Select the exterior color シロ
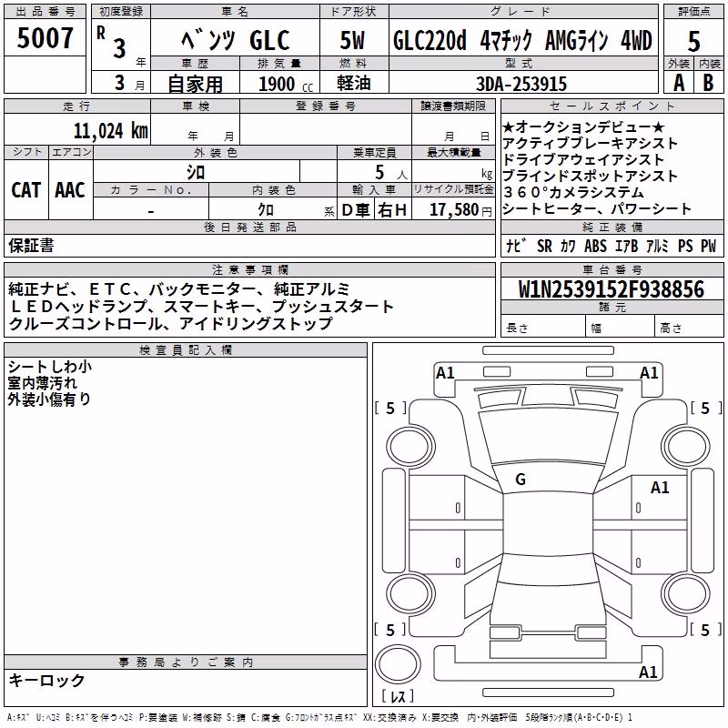Screen dimensions: 728x728 point(196,173)
